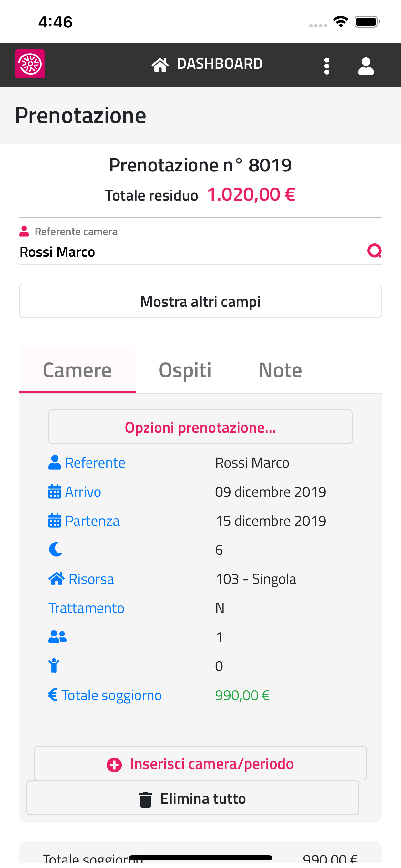Click Inserisci camera/periodo button

[200, 764]
